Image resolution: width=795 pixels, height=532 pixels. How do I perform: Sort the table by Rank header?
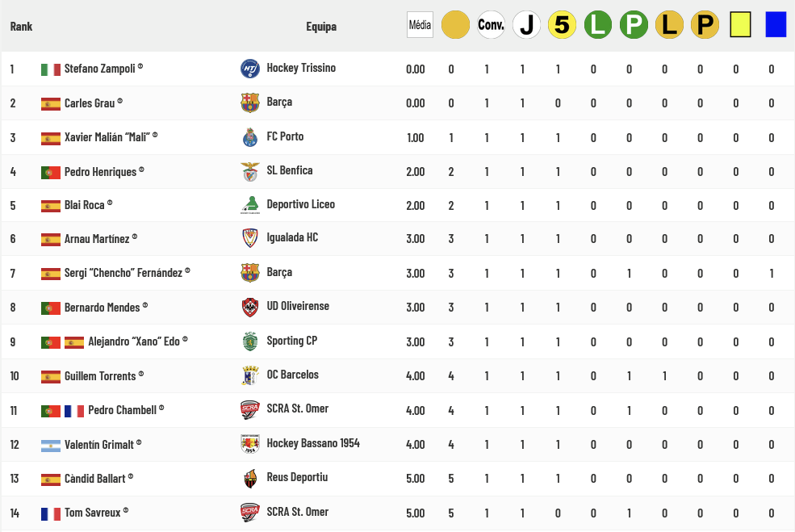[x=22, y=27]
